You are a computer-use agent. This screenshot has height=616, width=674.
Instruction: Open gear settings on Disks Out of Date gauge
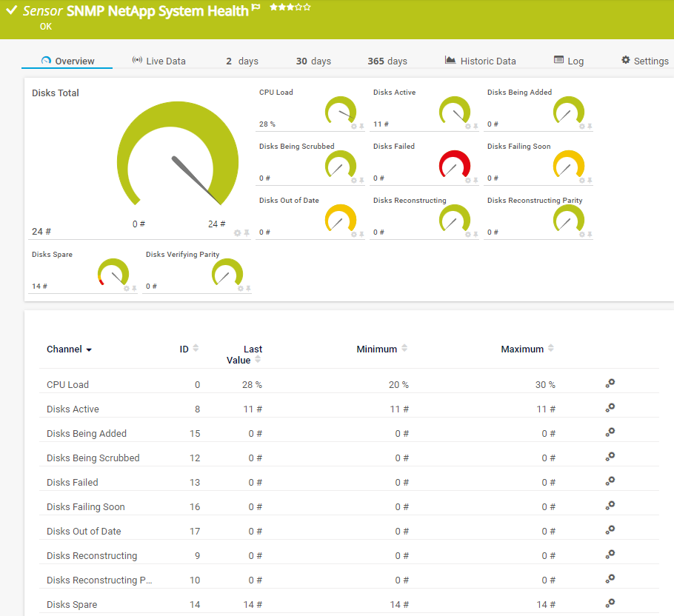tap(353, 235)
